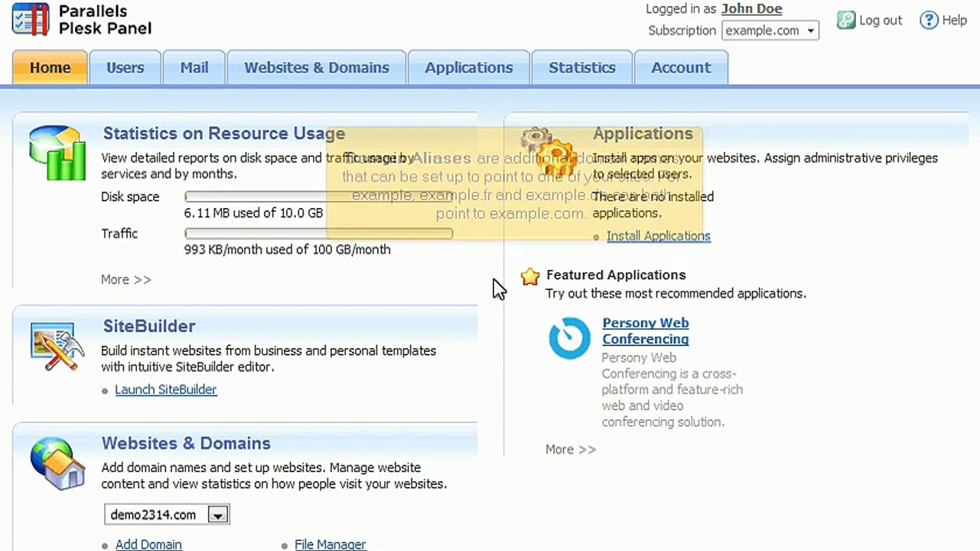The height and width of the screenshot is (551, 980).
Task: Click the Traffic usage bar
Action: click(318, 233)
